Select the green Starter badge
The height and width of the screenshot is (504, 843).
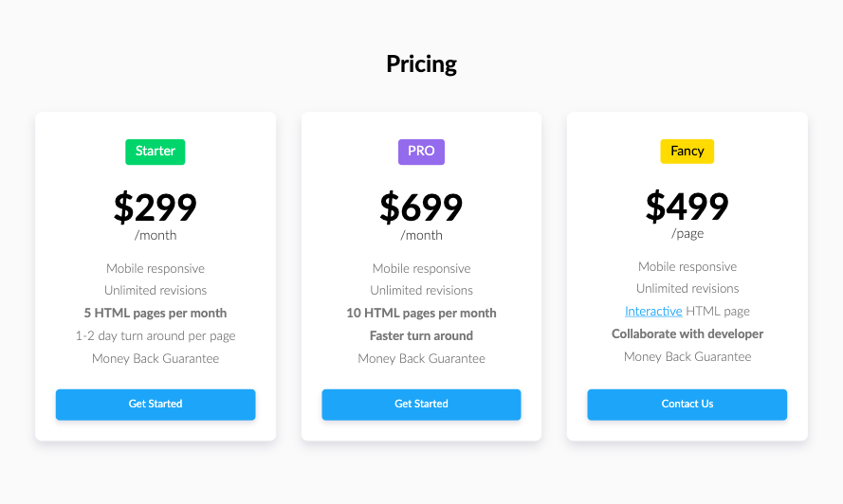click(x=156, y=152)
